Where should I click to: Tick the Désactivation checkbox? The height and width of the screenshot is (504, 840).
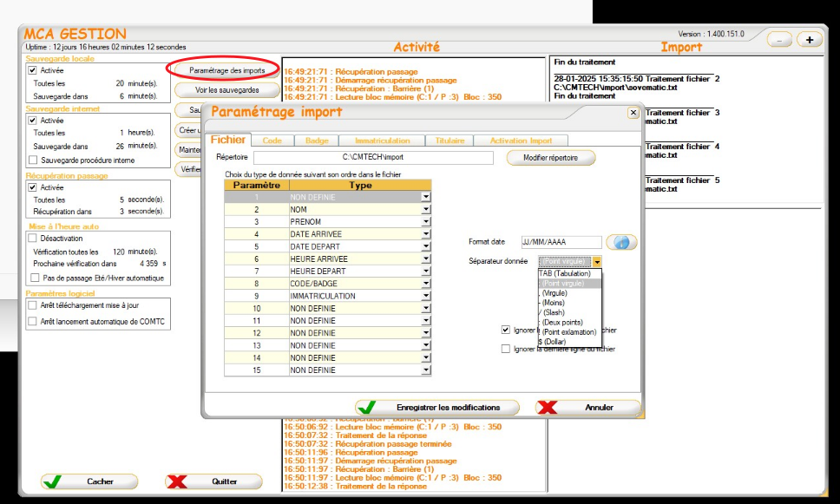click(33, 238)
